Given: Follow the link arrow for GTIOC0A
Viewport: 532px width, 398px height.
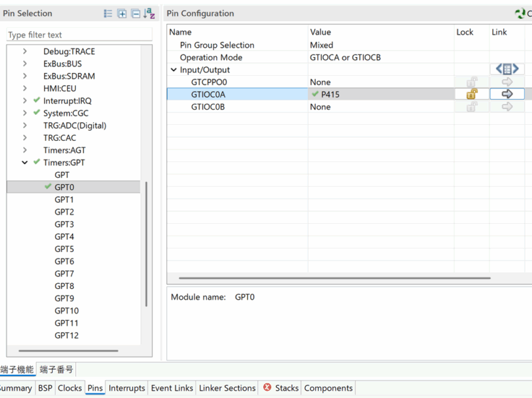Looking at the screenshot, I should tap(507, 94).
